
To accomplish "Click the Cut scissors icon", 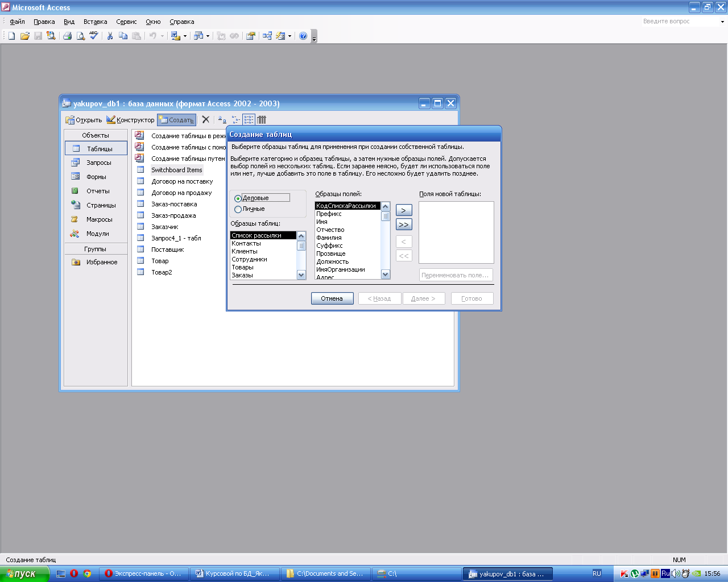I will (110, 36).
